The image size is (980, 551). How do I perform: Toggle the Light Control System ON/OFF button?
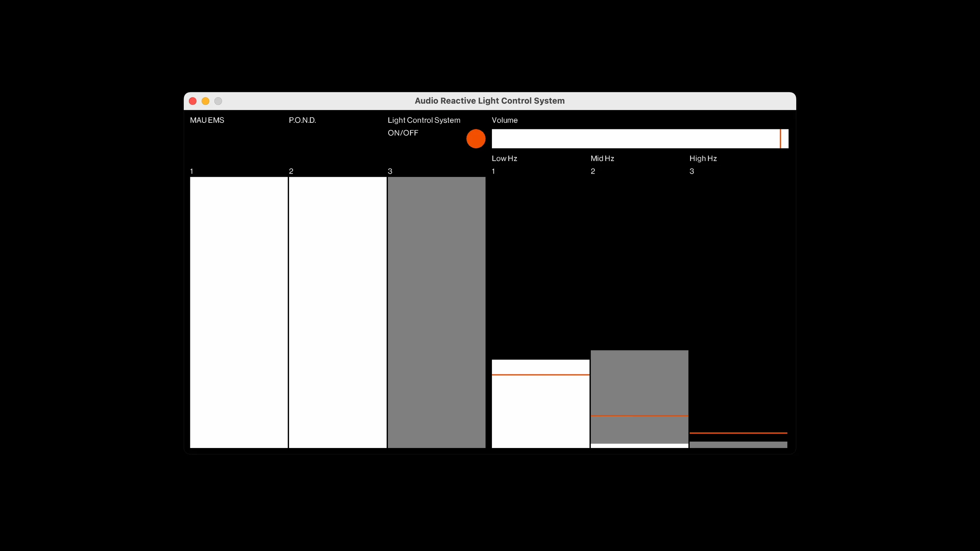tap(476, 139)
